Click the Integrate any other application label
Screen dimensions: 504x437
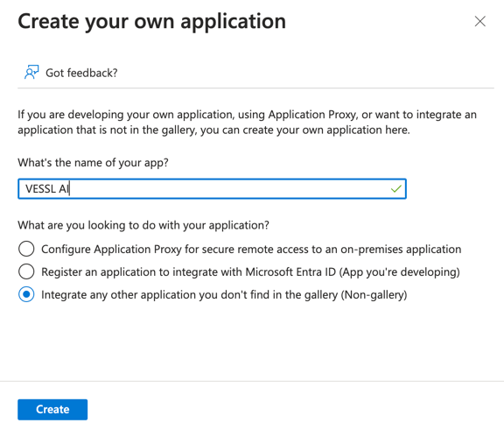coord(224,295)
